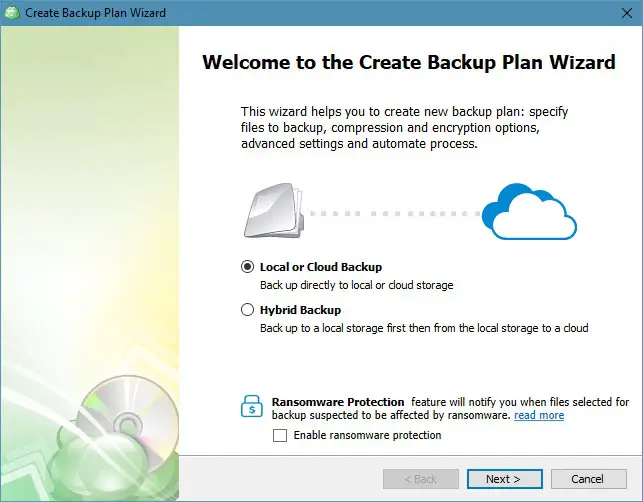643x502 pixels.
Task: Choose the Hybrid Backup radio button
Action: point(248,310)
